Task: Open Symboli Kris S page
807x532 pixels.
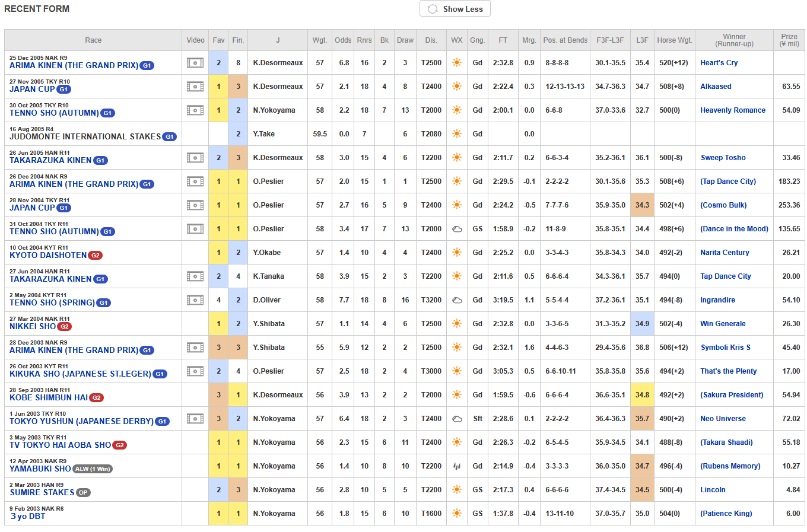Action: pyautogui.click(x=726, y=348)
